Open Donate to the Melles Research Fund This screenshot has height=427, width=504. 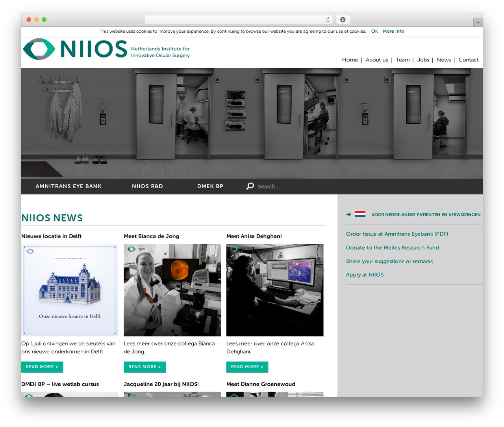(x=392, y=247)
